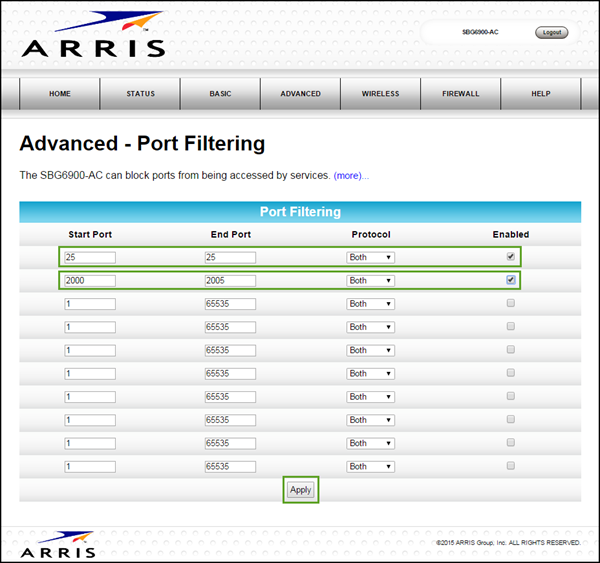This screenshot has height=563, width=600.
Task: Click the Start Port field containing 2000
Action: pos(90,281)
